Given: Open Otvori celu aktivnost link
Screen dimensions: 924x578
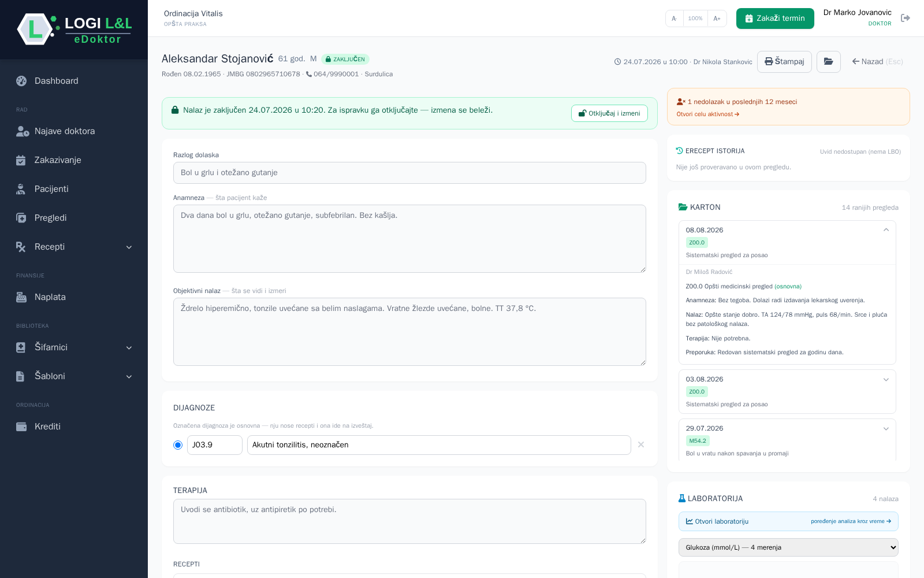Looking at the screenshot, I should [x=708, y=114].
